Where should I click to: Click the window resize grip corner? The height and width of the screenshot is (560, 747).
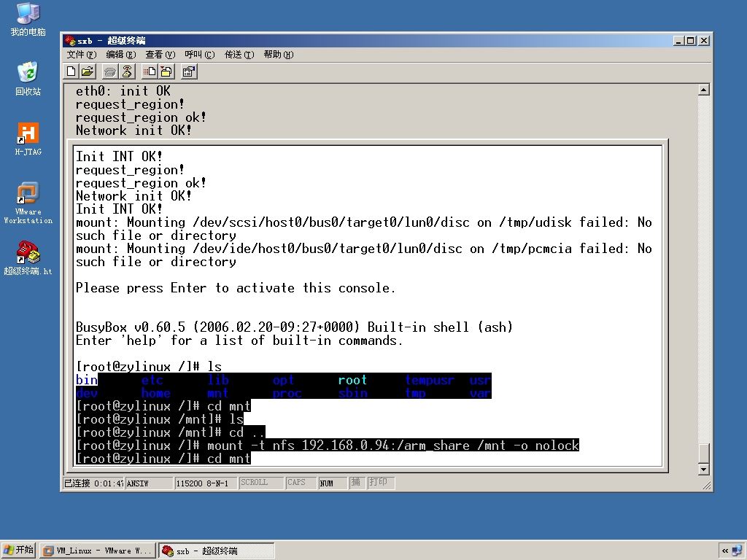[706, 485]
